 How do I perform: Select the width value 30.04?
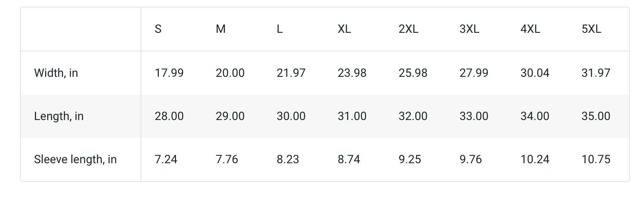point(535,73)
